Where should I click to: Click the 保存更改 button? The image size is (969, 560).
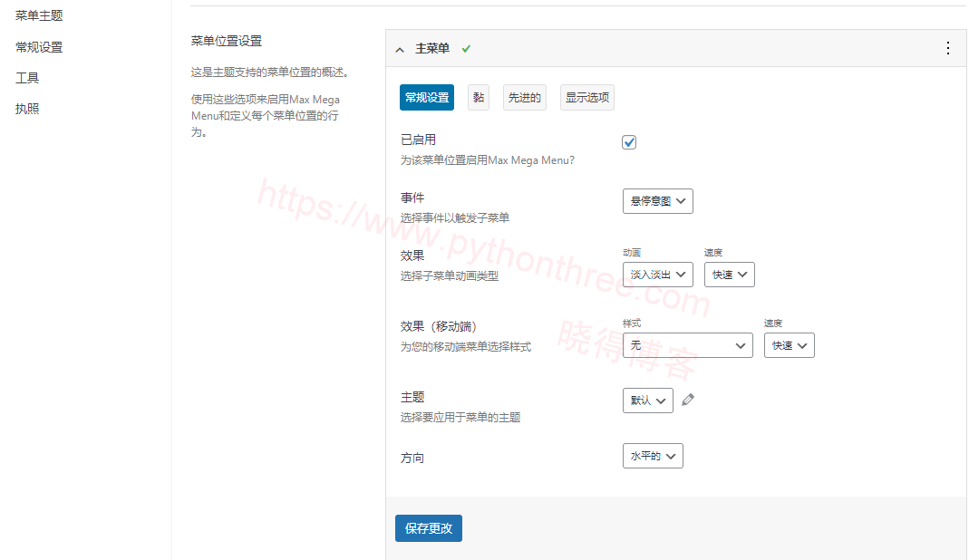[x=429, y=528]
